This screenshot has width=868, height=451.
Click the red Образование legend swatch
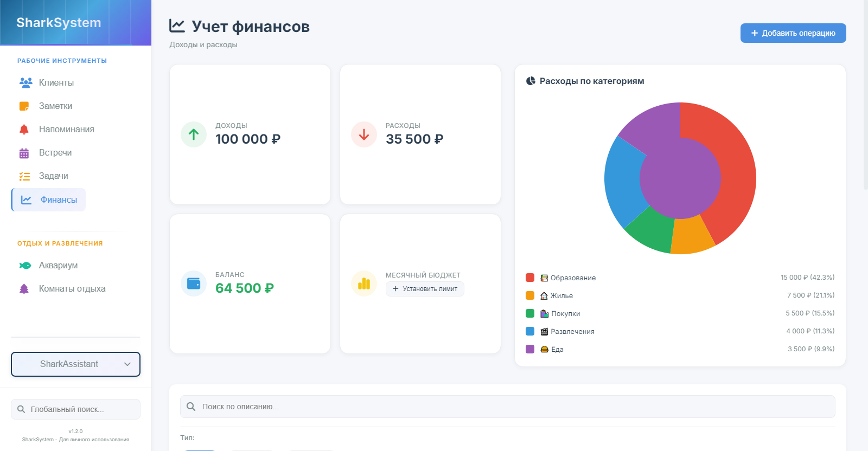530,278
